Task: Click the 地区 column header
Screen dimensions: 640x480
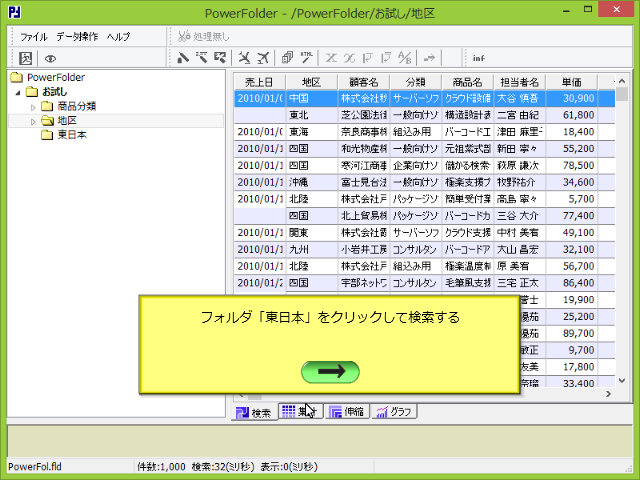Action: (311, 82)
